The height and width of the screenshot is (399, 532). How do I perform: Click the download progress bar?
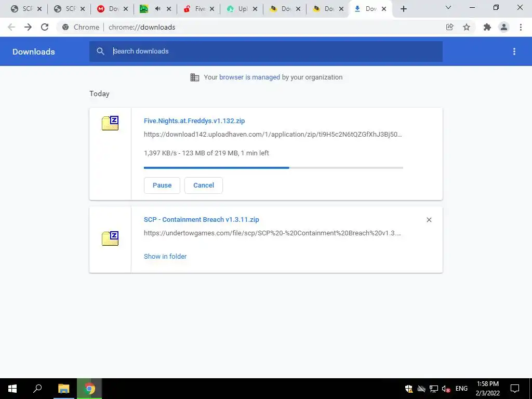point(273,168)
